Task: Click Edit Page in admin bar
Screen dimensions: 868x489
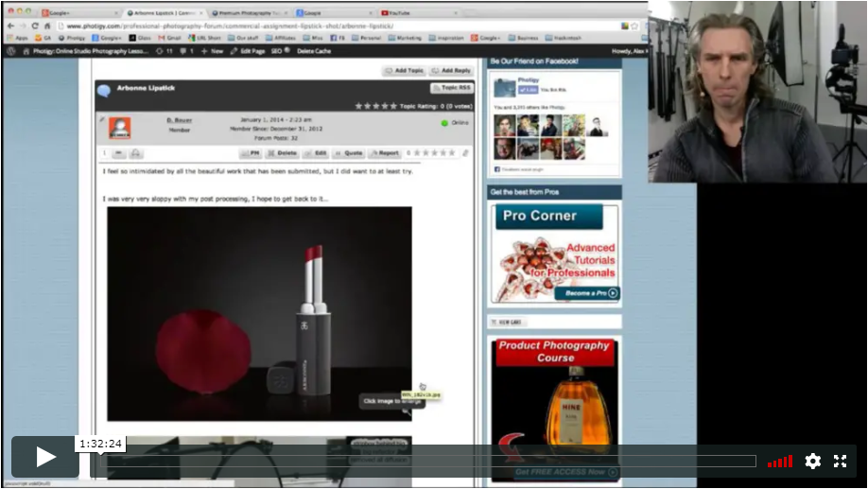Action: coord(248,51)
